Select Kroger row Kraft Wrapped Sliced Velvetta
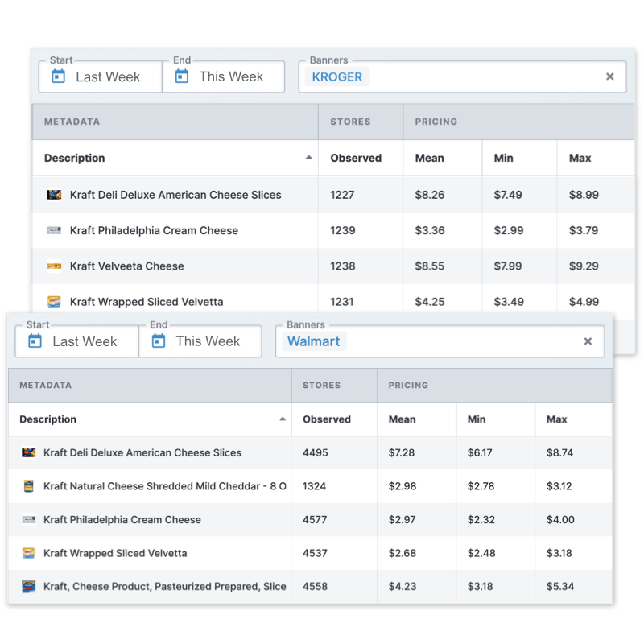The image size is (644, 644). (333, 299)
